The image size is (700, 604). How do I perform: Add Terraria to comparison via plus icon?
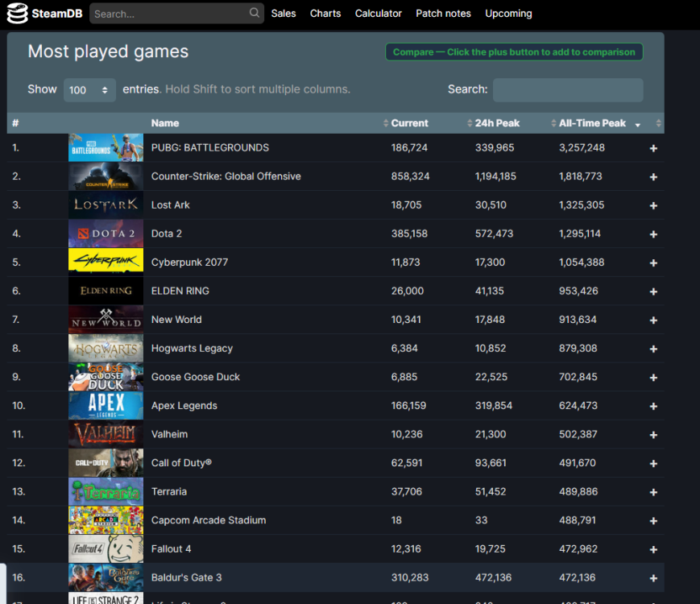click(653, 492)
